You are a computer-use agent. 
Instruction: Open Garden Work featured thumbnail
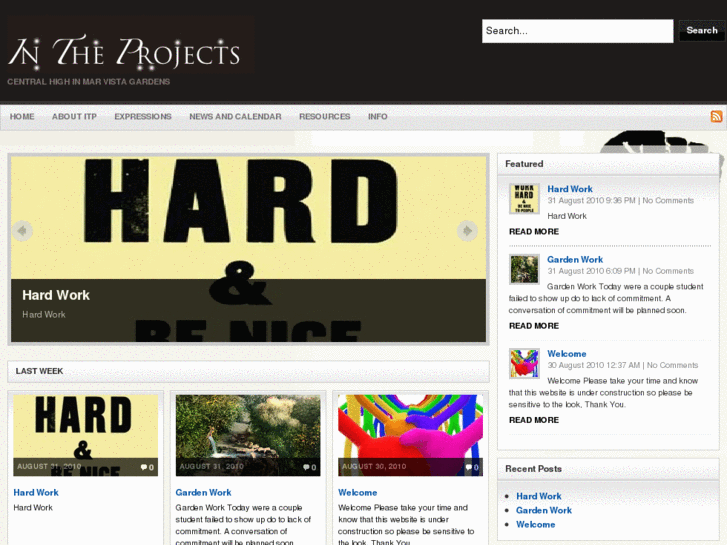[524, 269]
